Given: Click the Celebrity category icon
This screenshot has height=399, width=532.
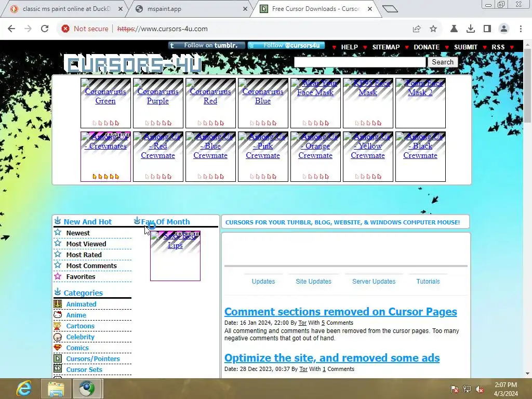Looking at the screenshot, I should coord(58,337).
